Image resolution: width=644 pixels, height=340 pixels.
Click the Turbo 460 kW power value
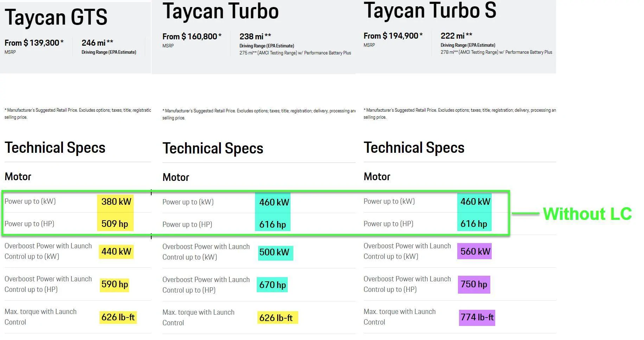(x=274, y=202)
